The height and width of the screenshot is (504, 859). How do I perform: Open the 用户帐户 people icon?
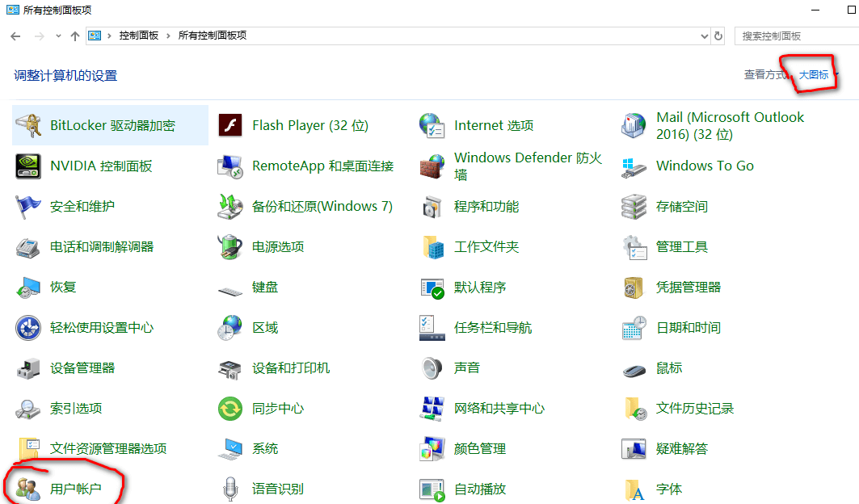[28, 489]
